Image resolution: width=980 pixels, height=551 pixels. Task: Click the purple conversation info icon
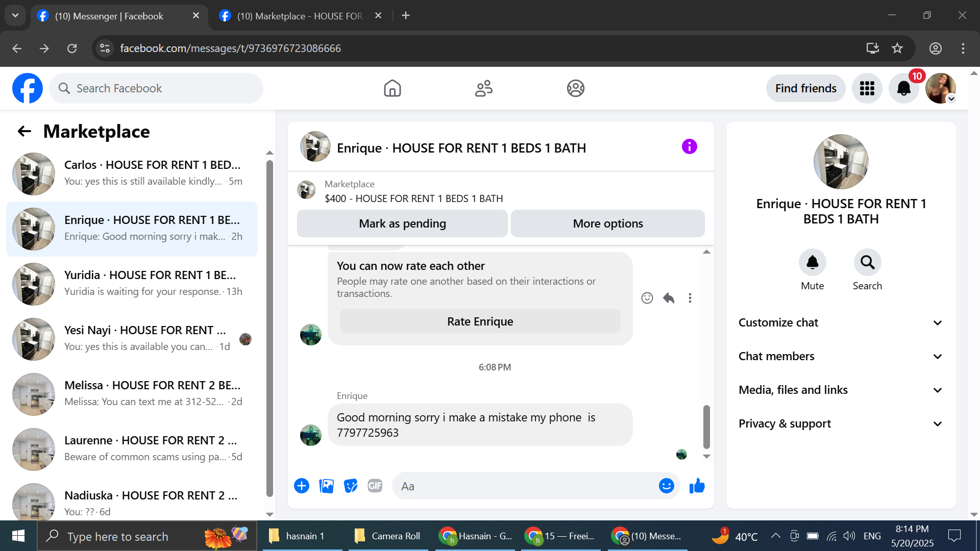[x=689, y=147]
